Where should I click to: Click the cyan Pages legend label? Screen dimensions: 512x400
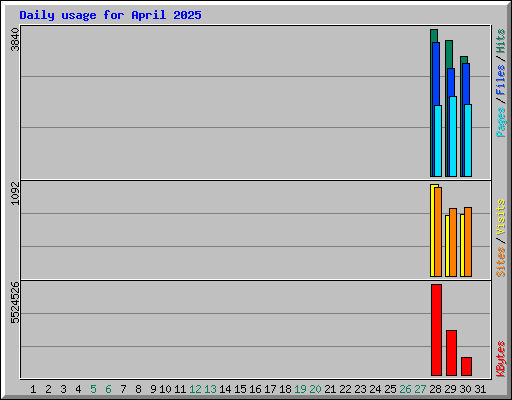(500, 122)
